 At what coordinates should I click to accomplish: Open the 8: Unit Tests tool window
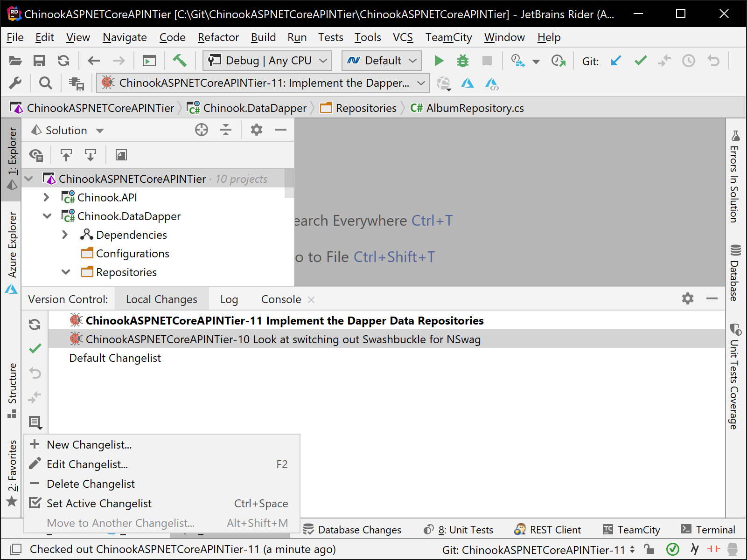(x=458, y=530)
